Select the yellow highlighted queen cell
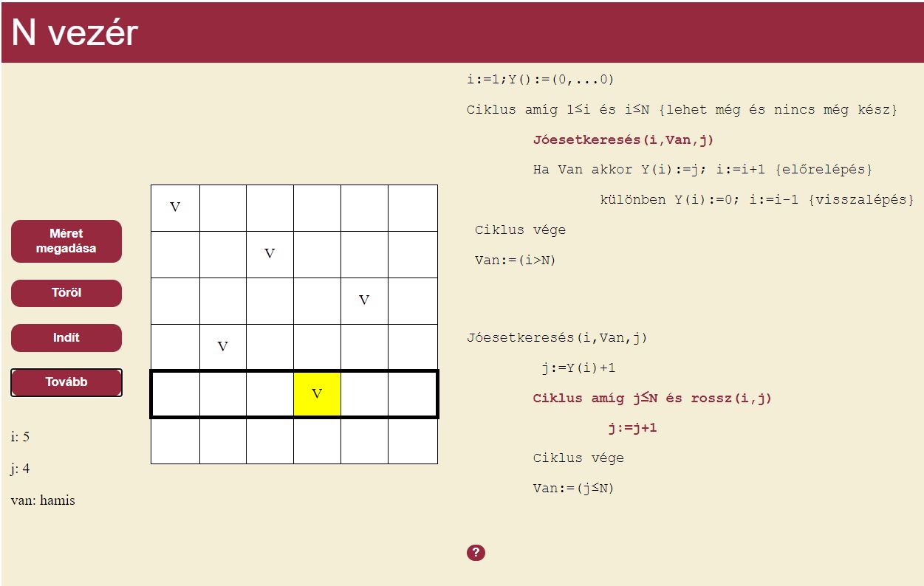 pos(317,394)
